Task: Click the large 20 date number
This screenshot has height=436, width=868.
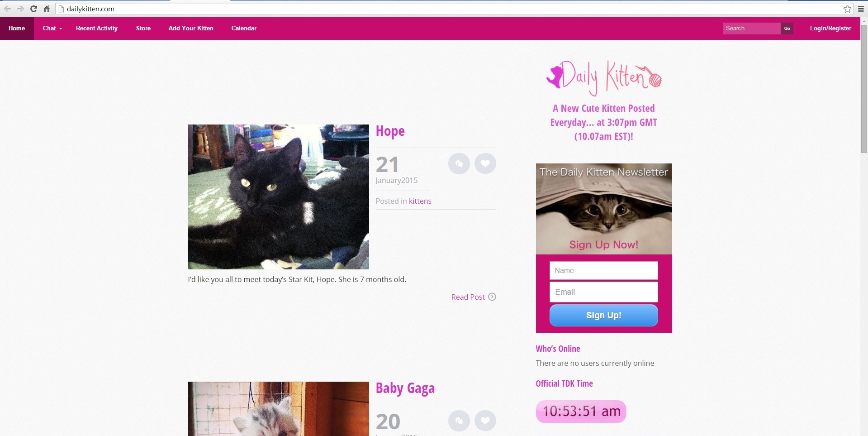Action: [x=388, y=422]
